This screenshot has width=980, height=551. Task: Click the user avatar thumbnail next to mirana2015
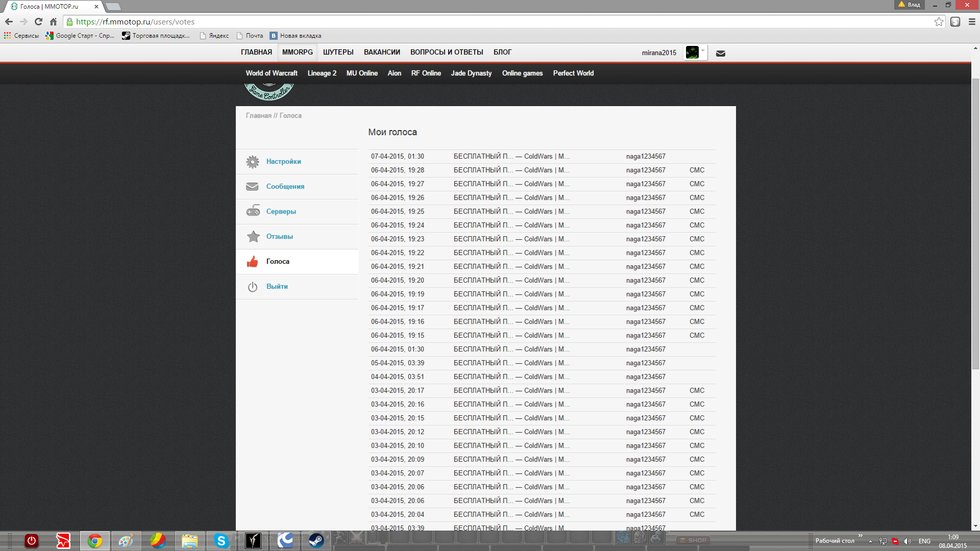coord(692,52)
